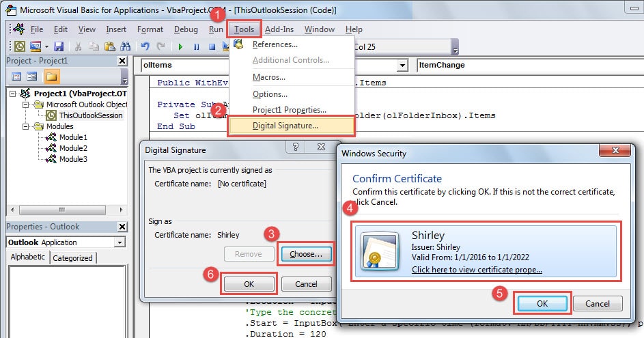
Task: Click the References menu icon
Action: click(x=238, y=44)
